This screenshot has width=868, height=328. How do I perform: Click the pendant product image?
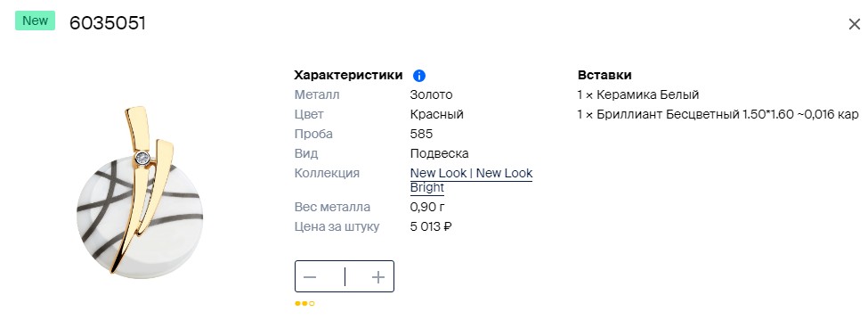(x=140, y=191)
